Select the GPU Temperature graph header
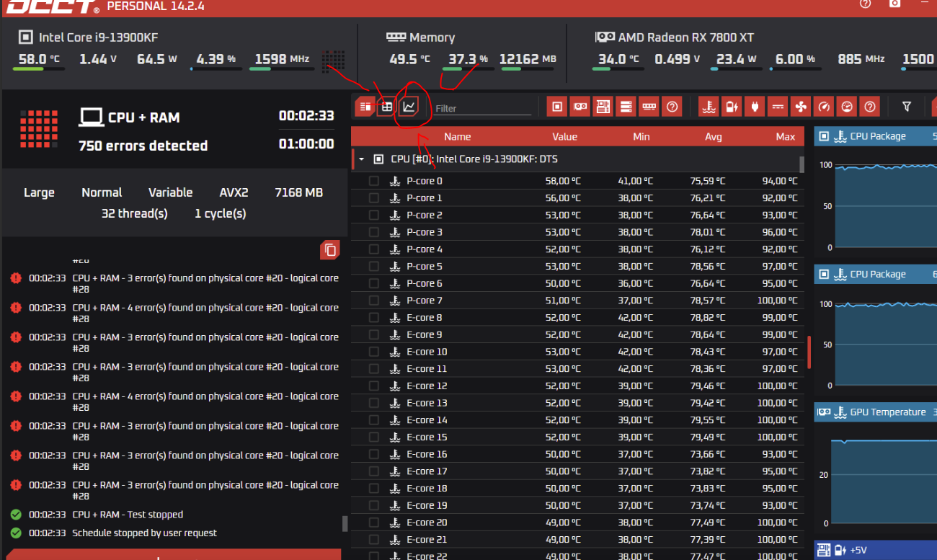This screenshot has width=937, height=560. click(x=875, y=412)
